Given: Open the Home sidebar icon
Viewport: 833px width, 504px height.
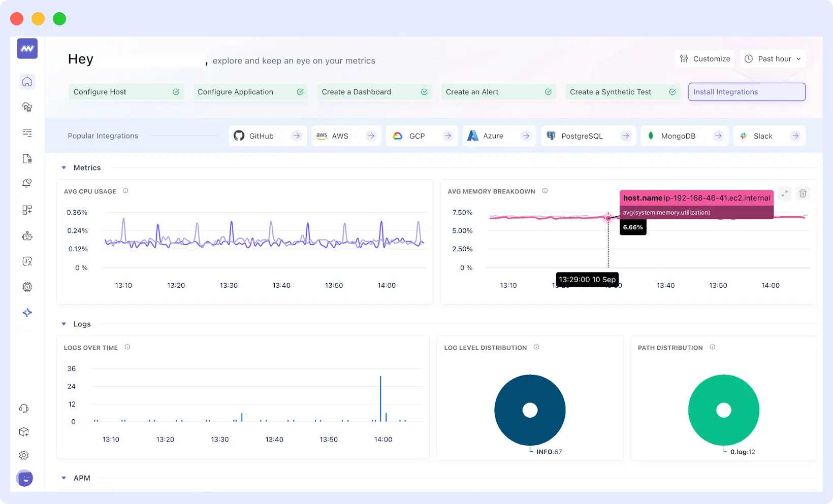Looking at the screenshot, I should [x=26, y=81].
